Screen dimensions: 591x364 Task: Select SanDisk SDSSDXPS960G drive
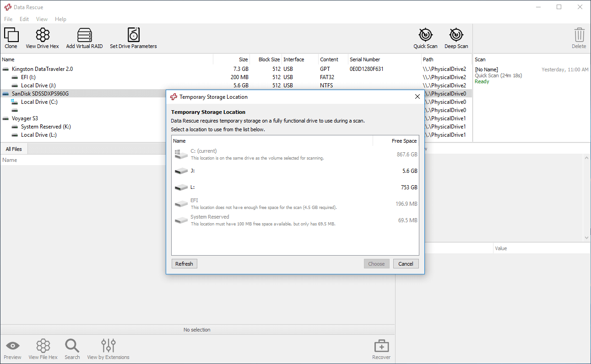tap(40, 94)
